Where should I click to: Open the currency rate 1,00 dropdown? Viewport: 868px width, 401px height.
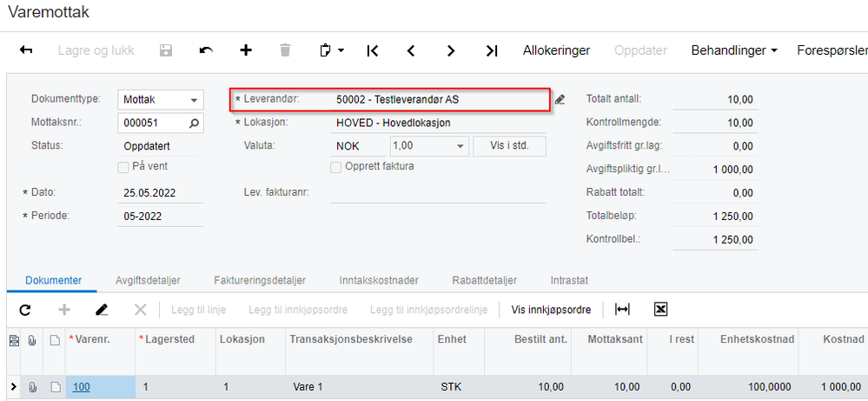[x=460, y=146]
